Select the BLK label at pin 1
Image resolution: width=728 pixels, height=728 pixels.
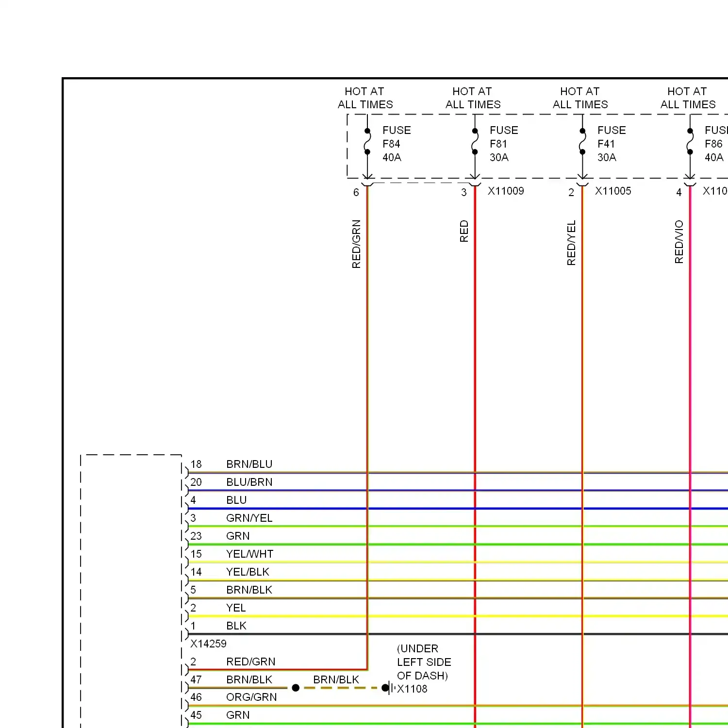pyautogui.click(x=236, y=626)
